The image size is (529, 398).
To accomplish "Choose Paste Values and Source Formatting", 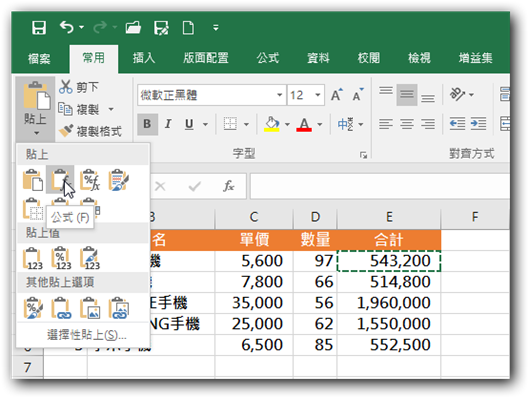I will click(90, 258).
